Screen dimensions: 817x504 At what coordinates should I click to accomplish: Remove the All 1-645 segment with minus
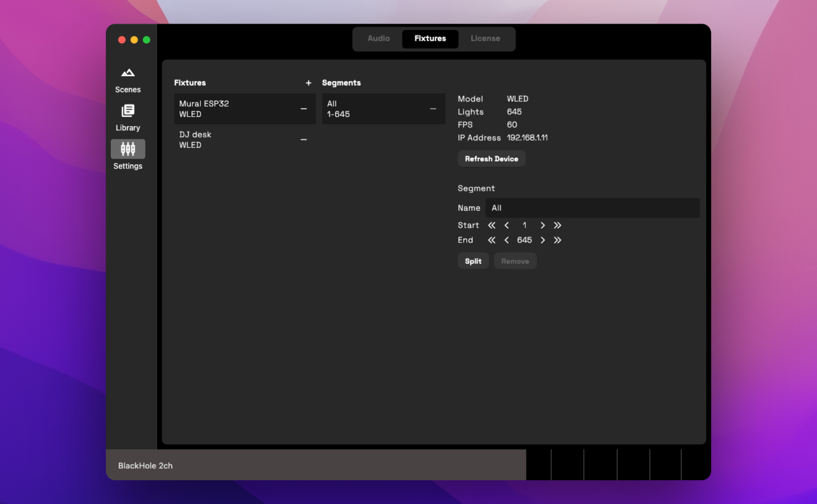pyautogui.click(x=433, y=109)
